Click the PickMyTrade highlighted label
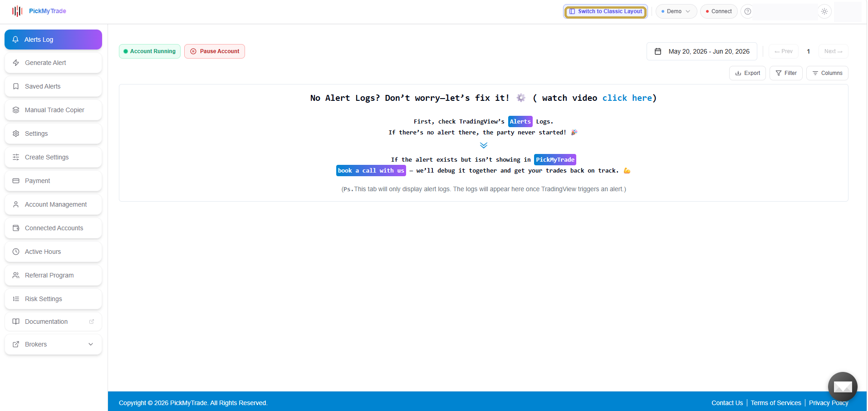The width and height of the screenshot is (868, 411). tap(555, 160)
